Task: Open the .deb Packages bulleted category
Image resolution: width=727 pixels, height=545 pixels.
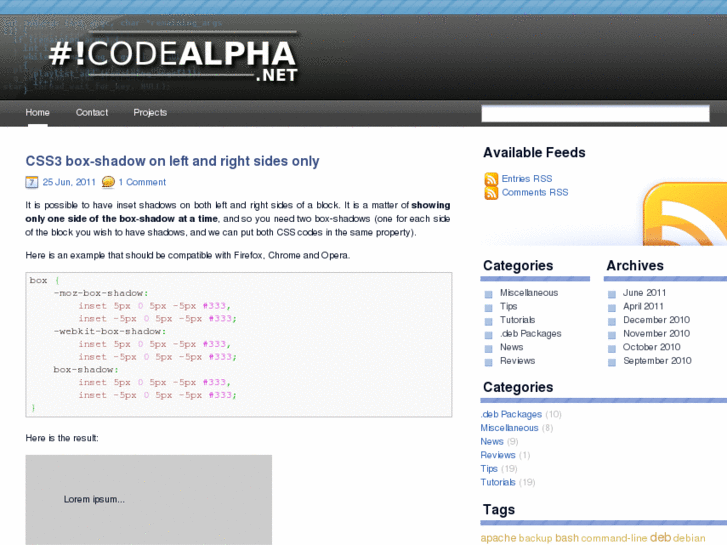Action: click(x=530, y=333)
